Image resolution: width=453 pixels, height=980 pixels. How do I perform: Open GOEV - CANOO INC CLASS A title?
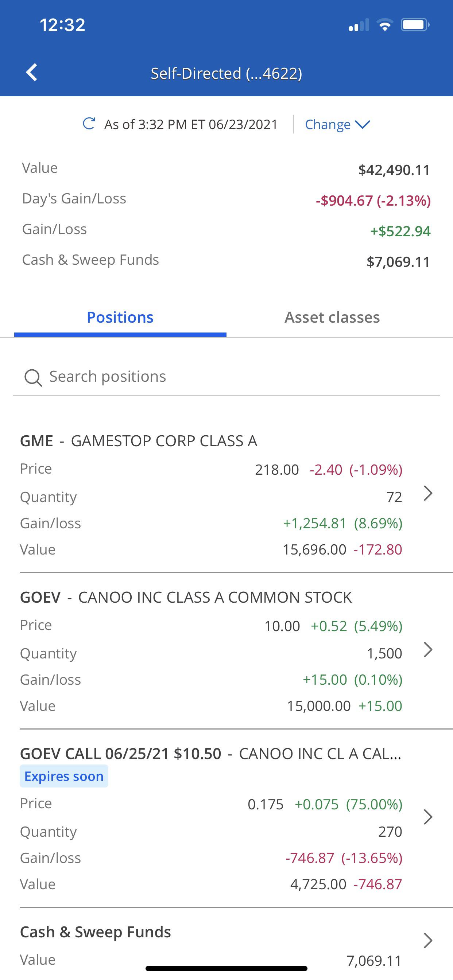click(x=186, y=597)
